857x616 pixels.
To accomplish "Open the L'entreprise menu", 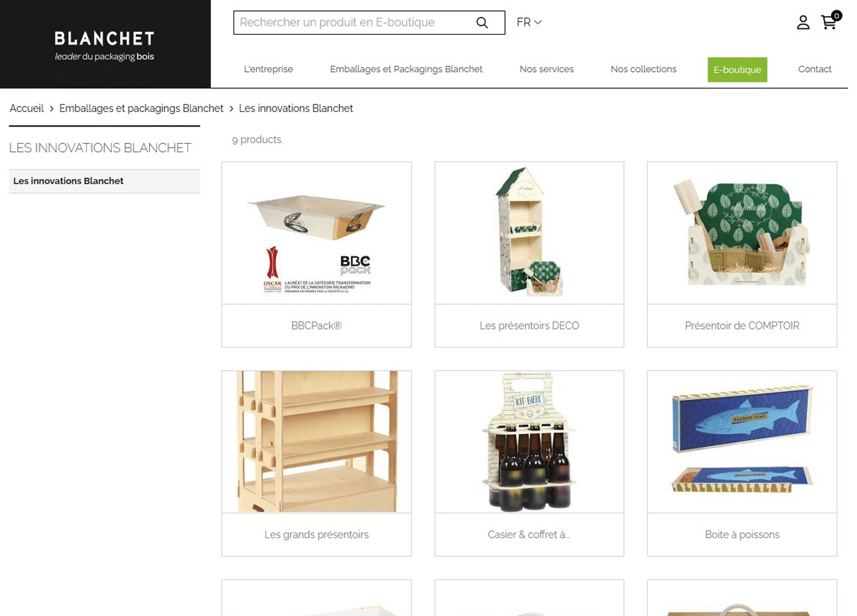I will tap(268, 69).
